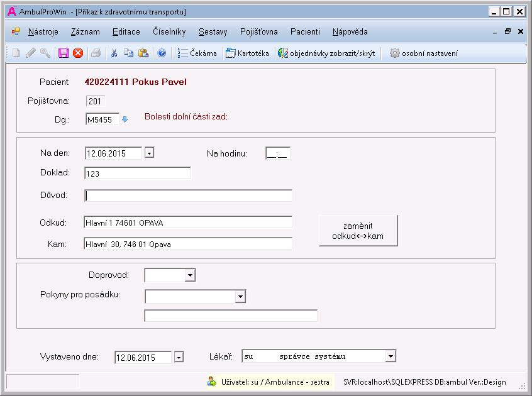Click the Dg. code field M5455
This screenshot has height=396, width=532.
coord(102,119)
